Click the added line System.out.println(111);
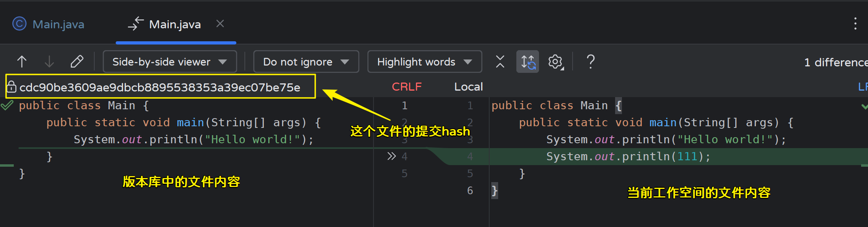The width and height of the screenshot is (868, 227). (x=628, y=157)
